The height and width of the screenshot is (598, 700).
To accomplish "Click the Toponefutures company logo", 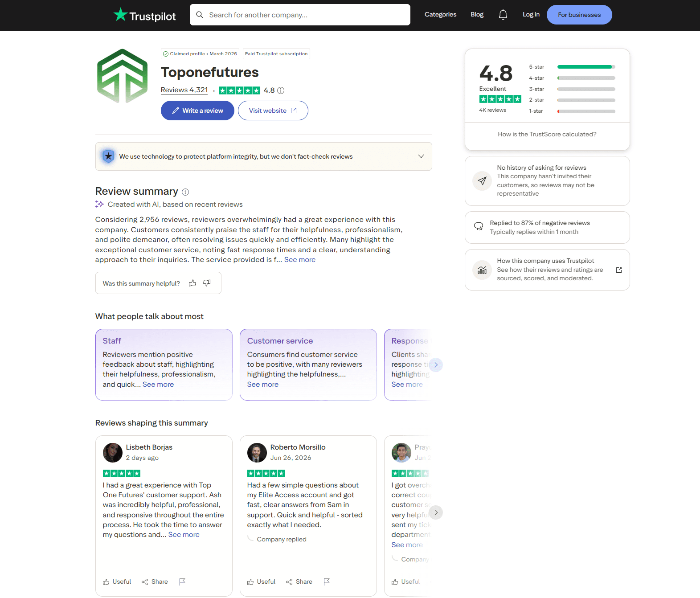I will [x=122, y=76].
